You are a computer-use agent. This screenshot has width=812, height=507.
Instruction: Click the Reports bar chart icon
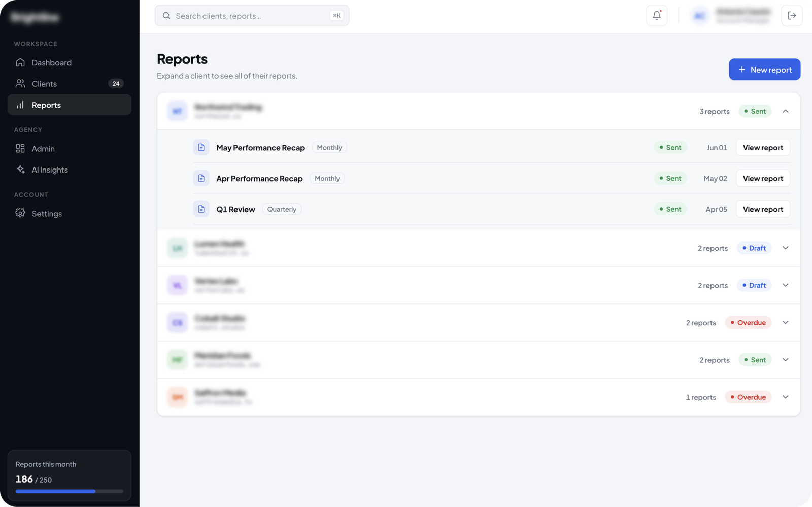(20, 105)
